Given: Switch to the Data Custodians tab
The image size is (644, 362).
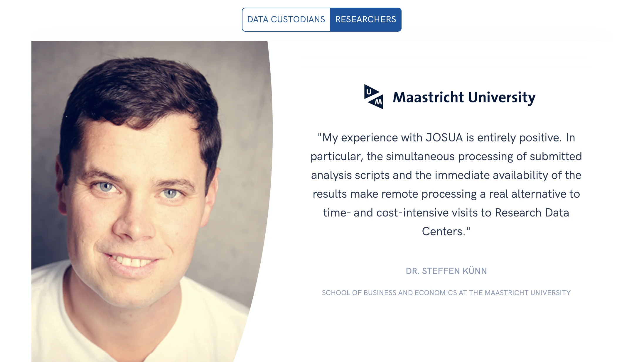Looking at the screenshot, I should 286,20.
